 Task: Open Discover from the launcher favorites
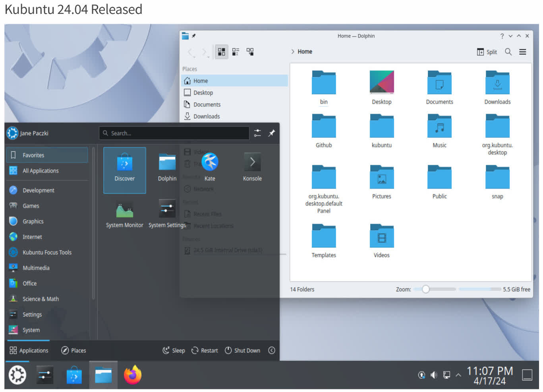coord(124,170)
